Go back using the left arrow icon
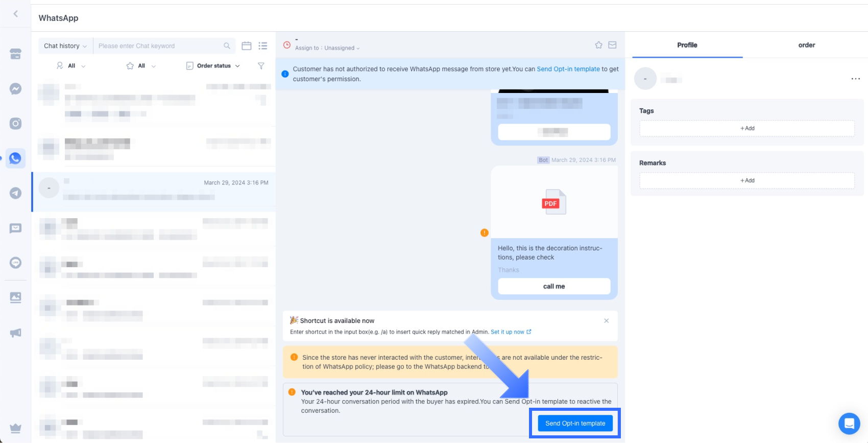This screenshot has width=868, height=443. coord(16,14)
